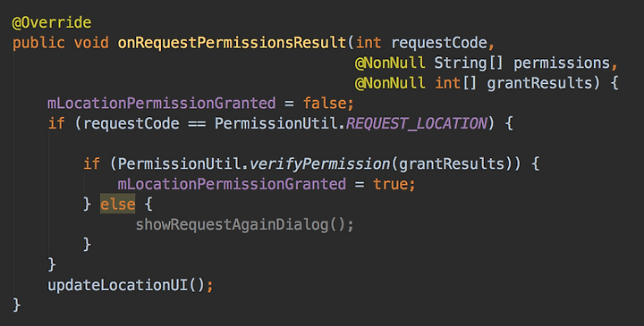Click the public keyword
Screen dimensions: 644x326
click(x=38, y=43)
